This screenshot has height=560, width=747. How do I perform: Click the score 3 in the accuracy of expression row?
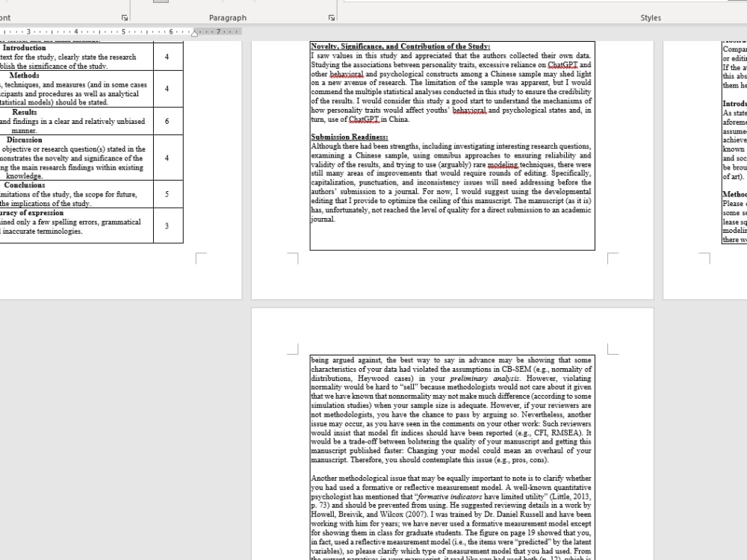tap(167, 225)
